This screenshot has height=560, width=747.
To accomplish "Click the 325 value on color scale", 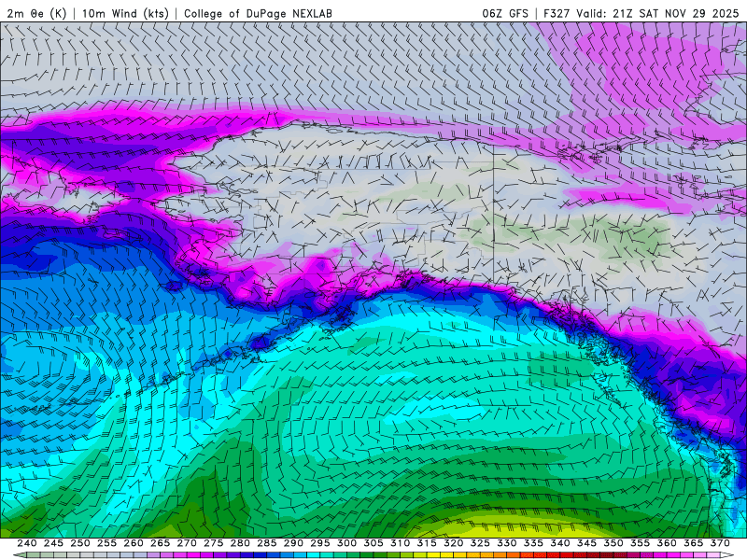I will click(480, 543).
